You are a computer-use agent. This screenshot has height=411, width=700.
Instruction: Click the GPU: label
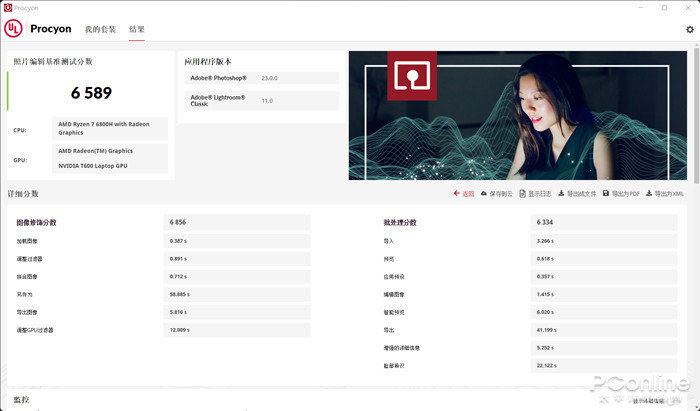(x=20, y=160)
